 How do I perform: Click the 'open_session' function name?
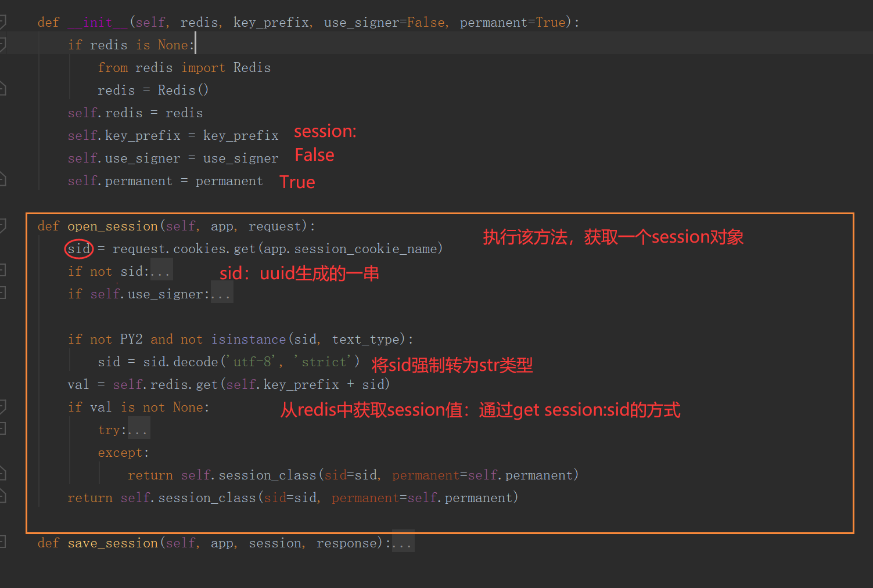tap(113, 226)
